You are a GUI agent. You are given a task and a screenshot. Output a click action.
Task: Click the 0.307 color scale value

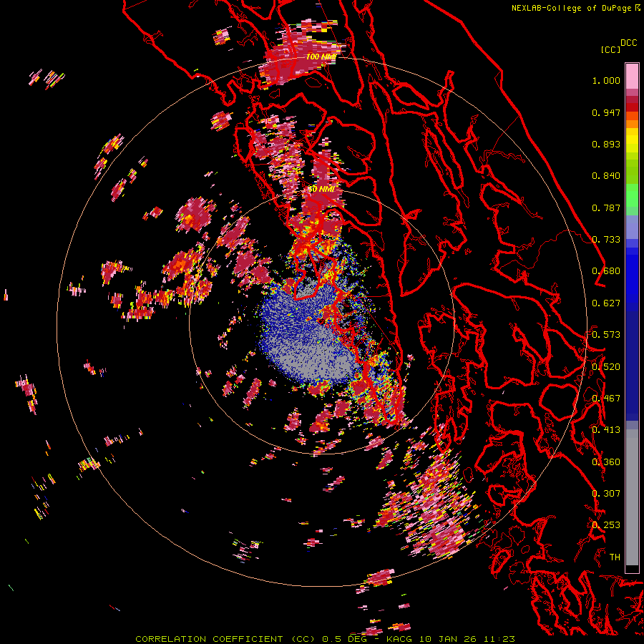coord(606,494)
